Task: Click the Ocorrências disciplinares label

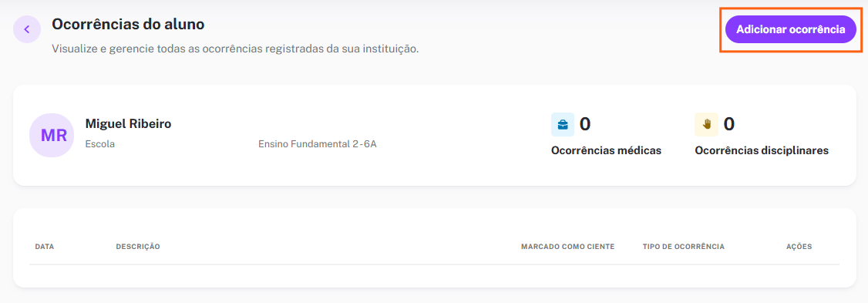Action: [762, 150]
